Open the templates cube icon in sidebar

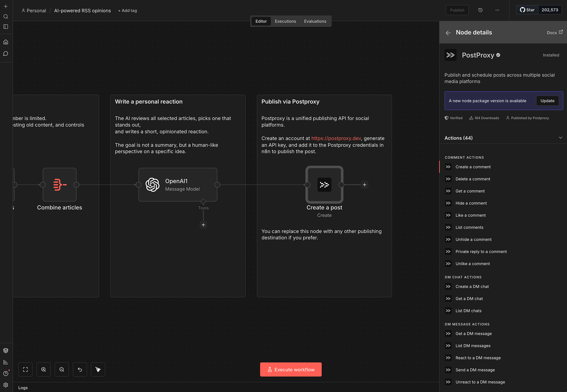6,351
